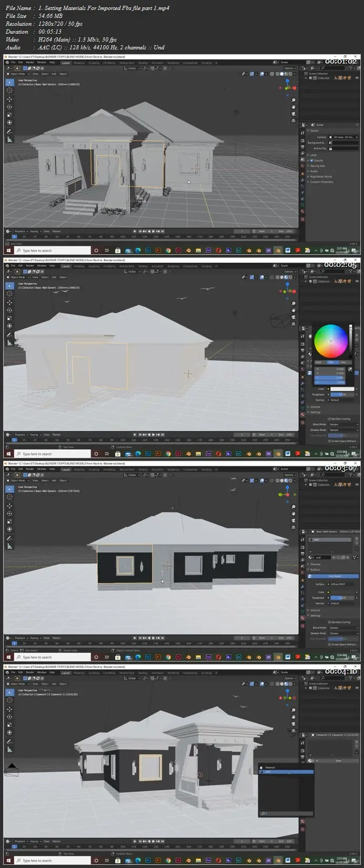364x868 pixels.
Task: Open Windows Start button in 00:01:02 frame
Action: pos(8,251)
